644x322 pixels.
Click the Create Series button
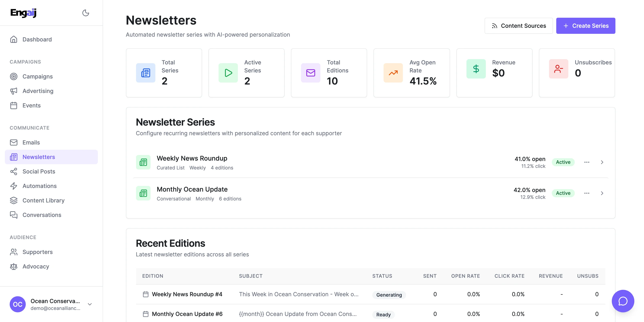click(585, 26)
